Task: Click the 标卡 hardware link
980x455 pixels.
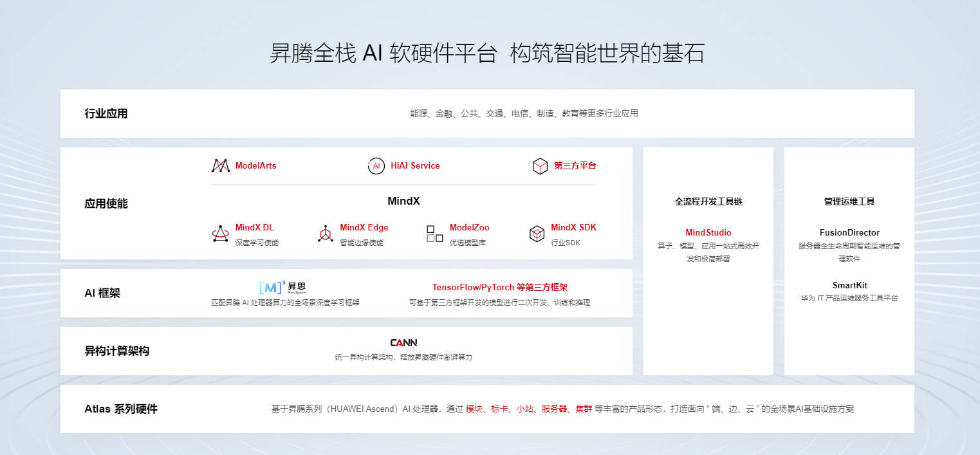Action: tap(500, 409)
